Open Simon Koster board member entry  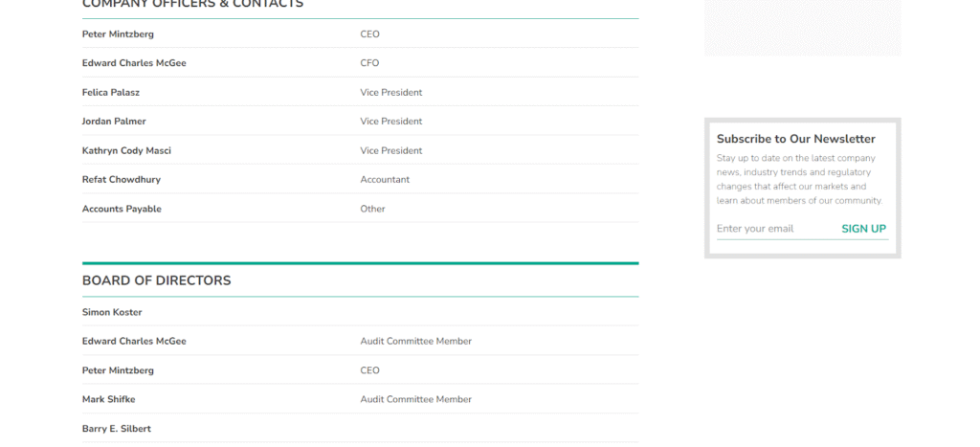pos(112,312)
